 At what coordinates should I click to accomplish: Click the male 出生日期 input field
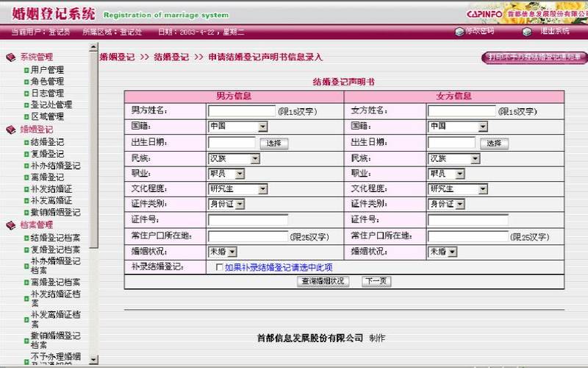[232, 143]
